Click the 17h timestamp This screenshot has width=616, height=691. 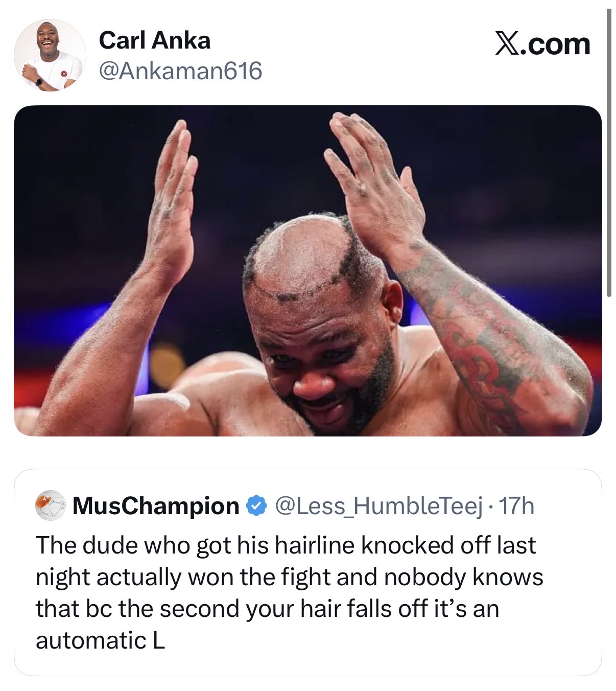(x=516, y=506)
